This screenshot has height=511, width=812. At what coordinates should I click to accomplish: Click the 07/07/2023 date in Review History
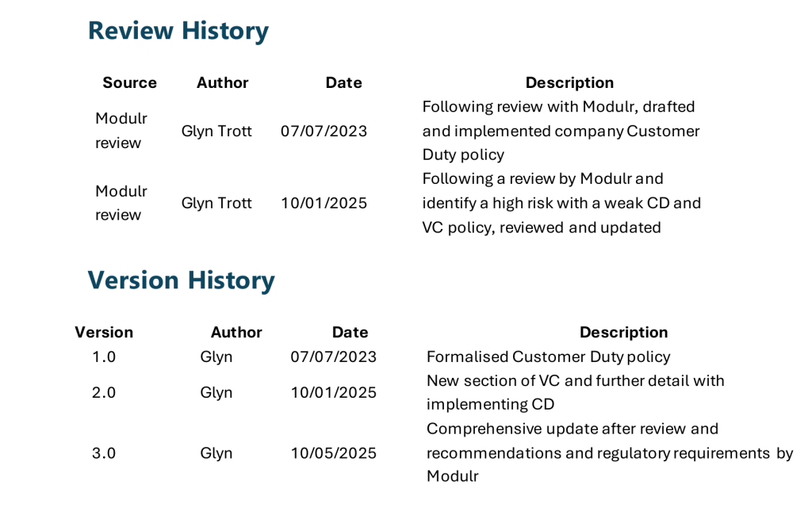point(324,131)
